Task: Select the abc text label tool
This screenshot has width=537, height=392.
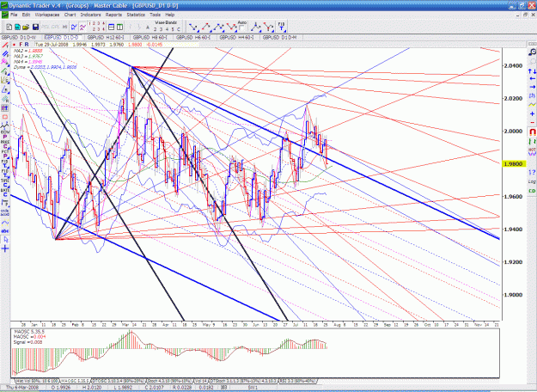Action: click(5, 231)
